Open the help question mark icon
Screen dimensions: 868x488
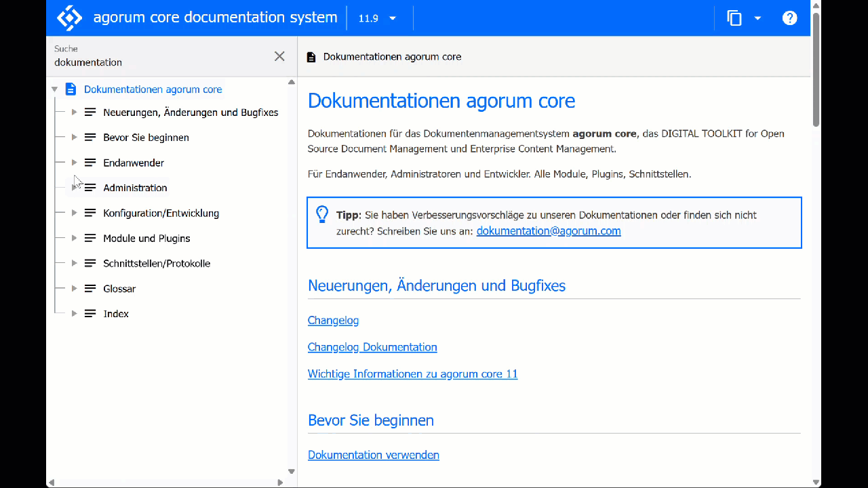point(789,18)
